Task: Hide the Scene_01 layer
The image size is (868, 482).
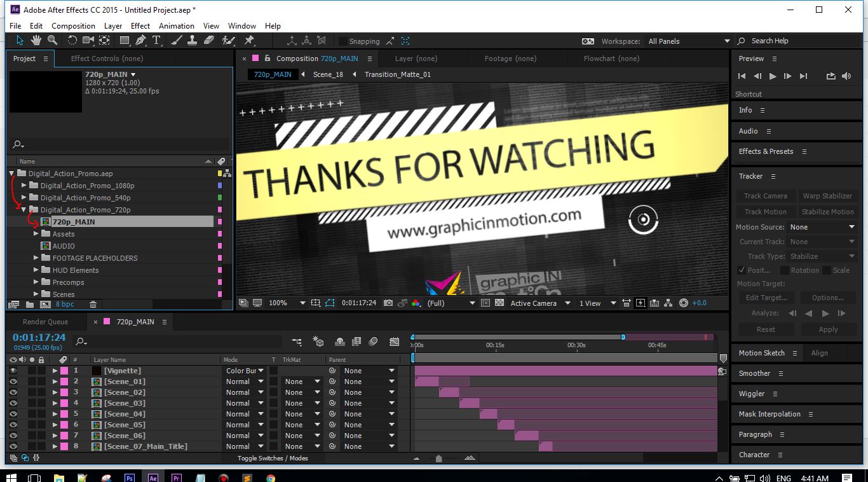Action: click(13, 382)
